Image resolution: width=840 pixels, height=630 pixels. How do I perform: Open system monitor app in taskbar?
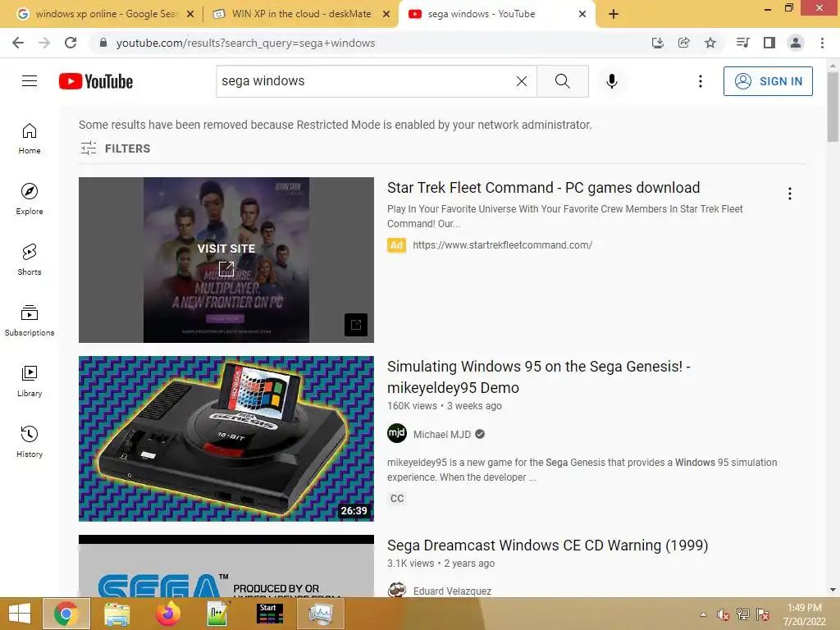321,614
